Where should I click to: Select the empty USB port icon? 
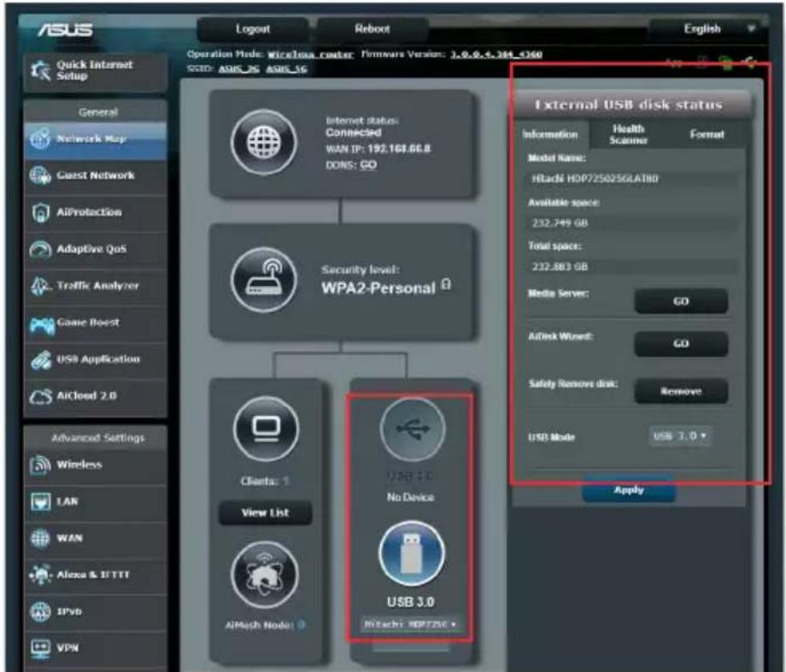click(x=412, y=429)
